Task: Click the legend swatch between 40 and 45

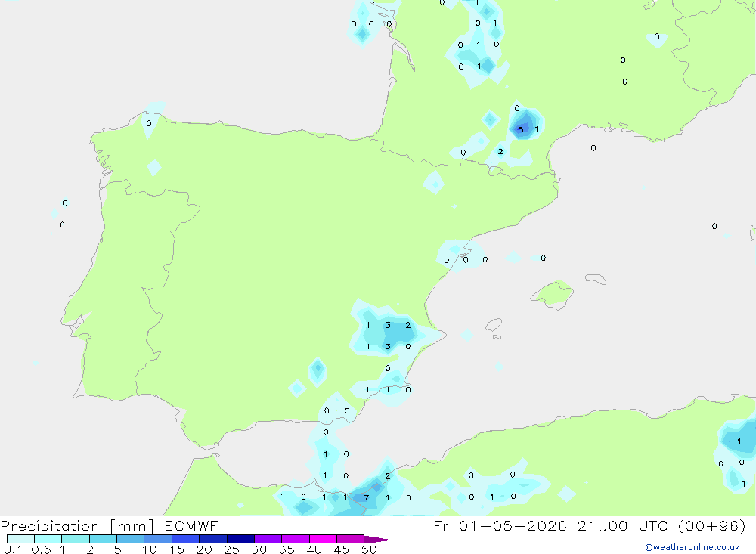Action: (x=323, y=539)
